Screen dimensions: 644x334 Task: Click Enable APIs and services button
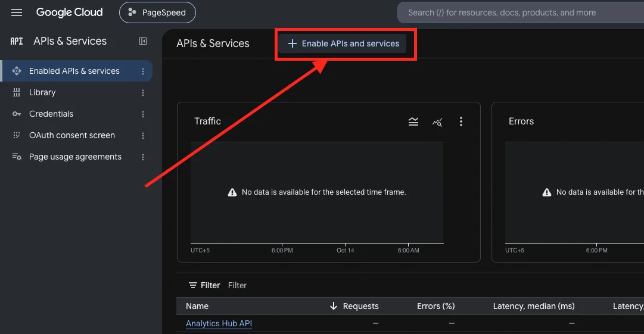[x=343, y=43]
